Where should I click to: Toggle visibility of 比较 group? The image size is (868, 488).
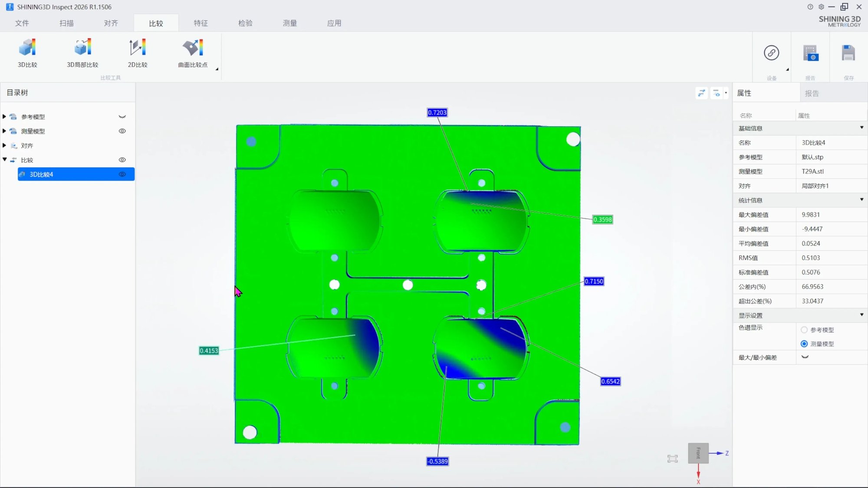122,160
